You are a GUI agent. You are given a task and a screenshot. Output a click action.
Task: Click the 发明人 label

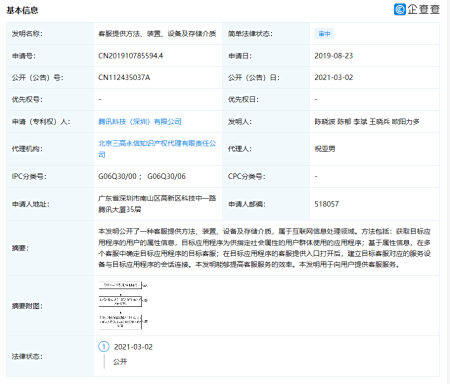point(240,122)
